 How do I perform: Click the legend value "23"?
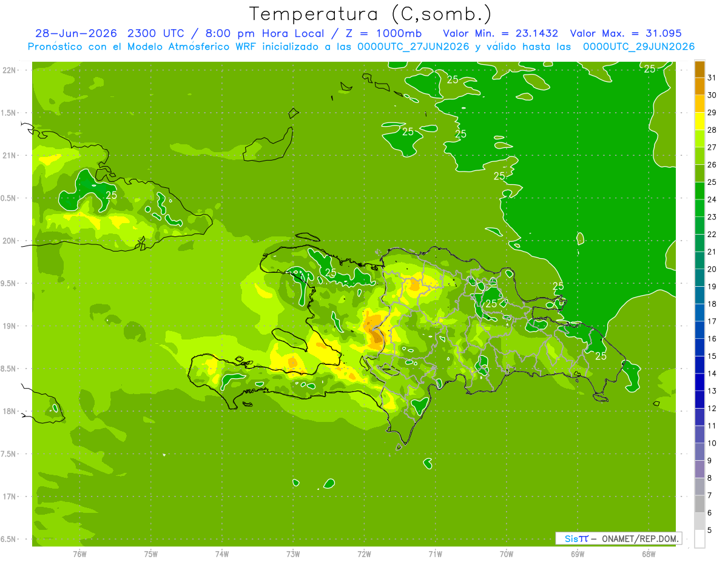(712, 217)
